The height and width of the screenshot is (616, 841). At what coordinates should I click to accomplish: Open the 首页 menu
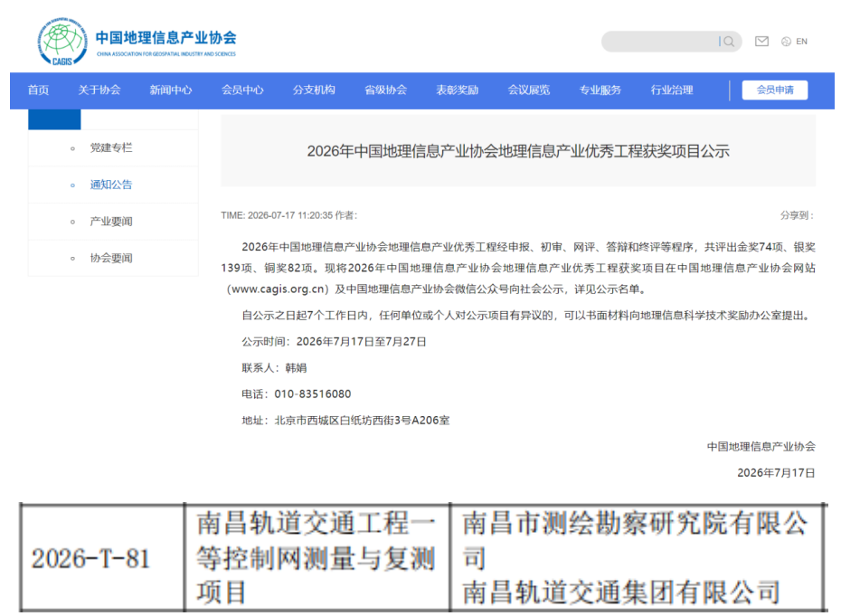[x=39, y=90]
